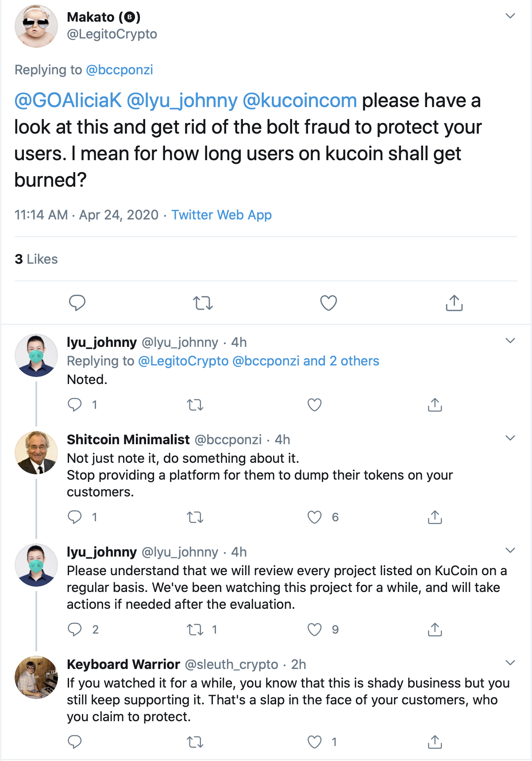532x761 pixels.
Task: Open chevron menu on Keyboard Warrior's tweet
Action: [x=510, y=663]
